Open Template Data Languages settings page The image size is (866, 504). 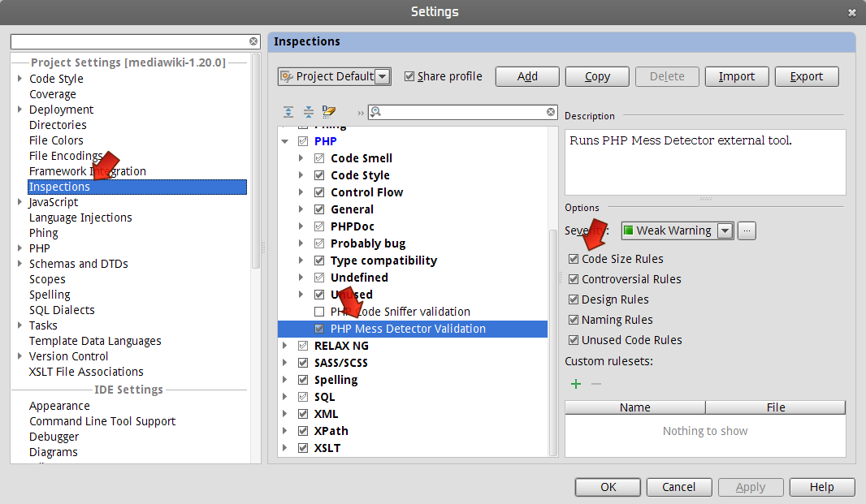(x=95, y=341)
